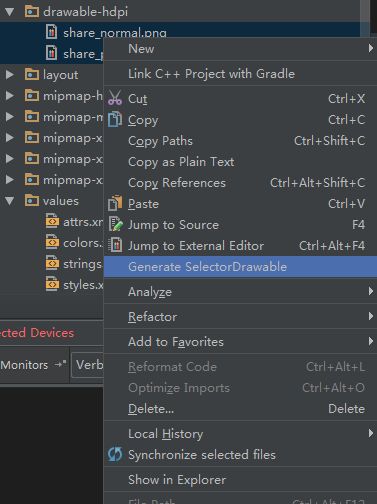Select Copy Paths menu entry

tap(240, 141)
